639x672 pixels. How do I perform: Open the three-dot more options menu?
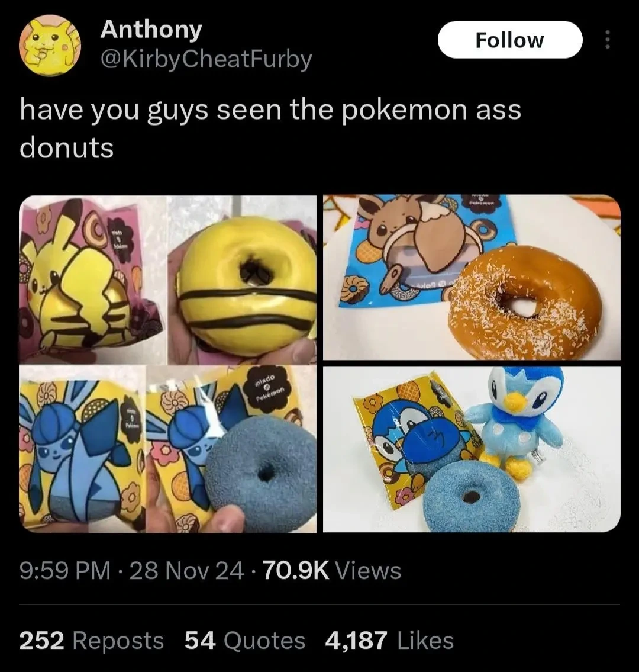point(607,40)
